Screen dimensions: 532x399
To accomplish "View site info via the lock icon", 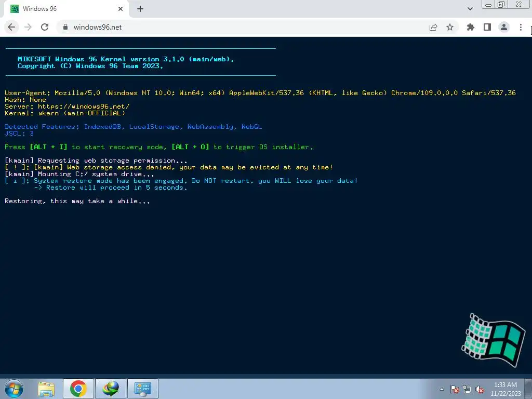I will [65, 27].
